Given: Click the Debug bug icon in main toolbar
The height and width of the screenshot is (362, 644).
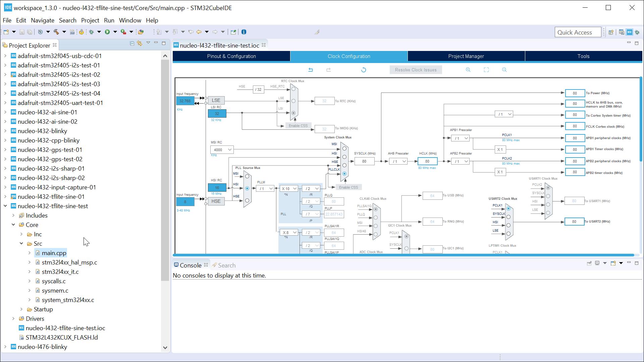Looking at the screenshot, I should click(x=91, y=32).
